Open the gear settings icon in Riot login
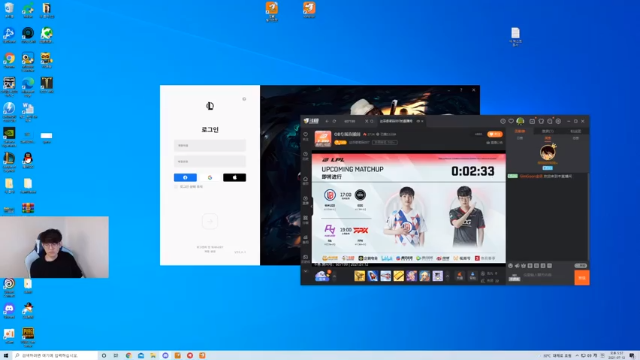 (244, 99)
